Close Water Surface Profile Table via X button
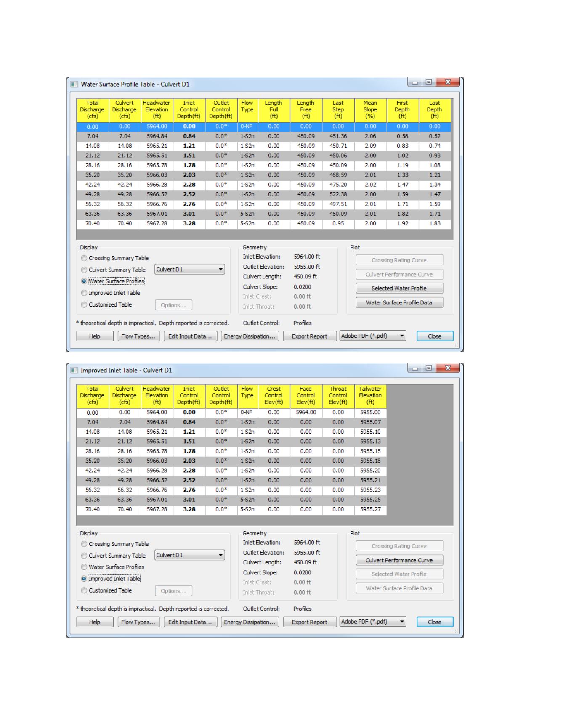This screenshot has width=563, height=728. (x=448, y=82)
